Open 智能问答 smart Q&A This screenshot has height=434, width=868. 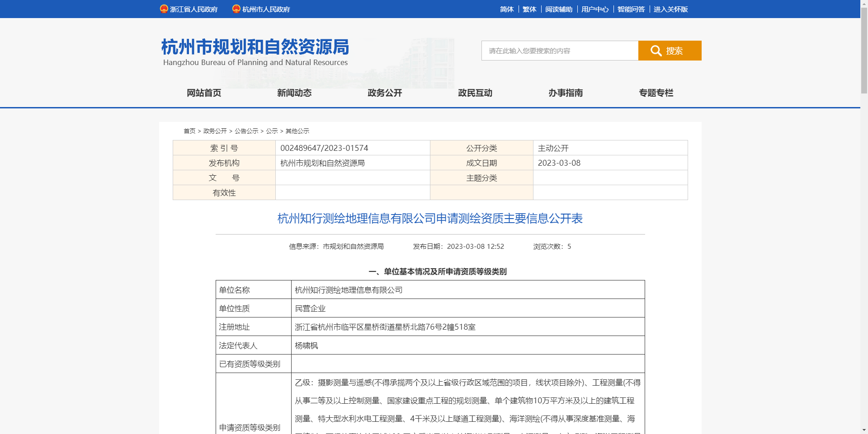click(631, 9)
